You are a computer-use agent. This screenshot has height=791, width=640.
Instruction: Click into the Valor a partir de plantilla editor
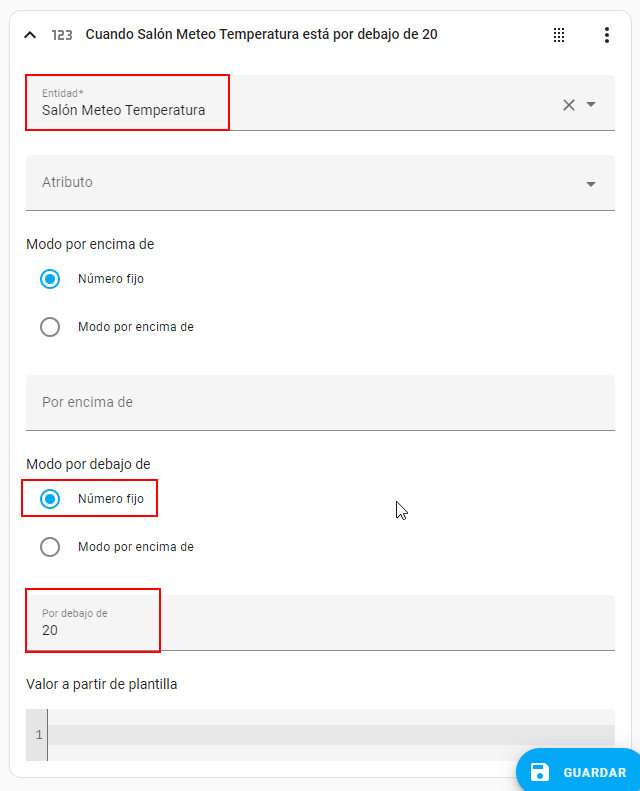330,735
